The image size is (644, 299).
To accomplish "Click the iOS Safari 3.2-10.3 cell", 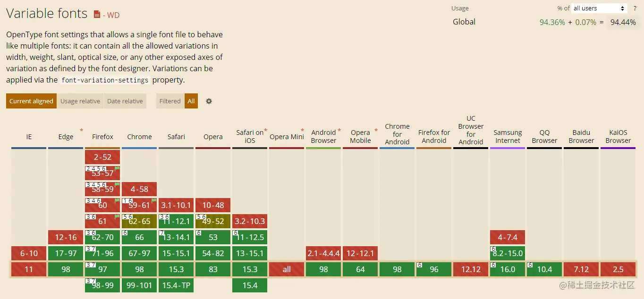I will pos(250,221).
